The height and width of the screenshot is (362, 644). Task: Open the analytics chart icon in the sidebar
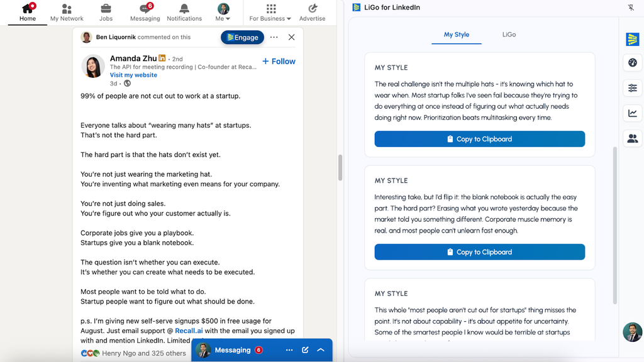point(632,113)
